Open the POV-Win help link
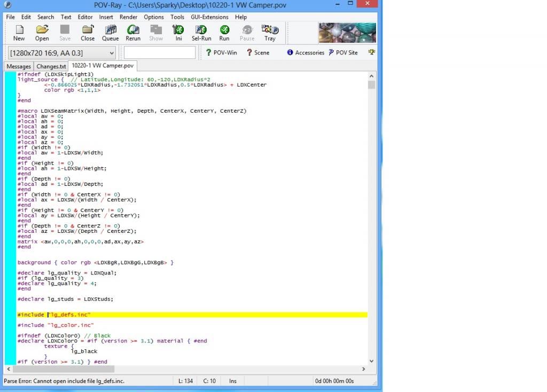This screenshot has width=547, height=392. coord(222,52)
